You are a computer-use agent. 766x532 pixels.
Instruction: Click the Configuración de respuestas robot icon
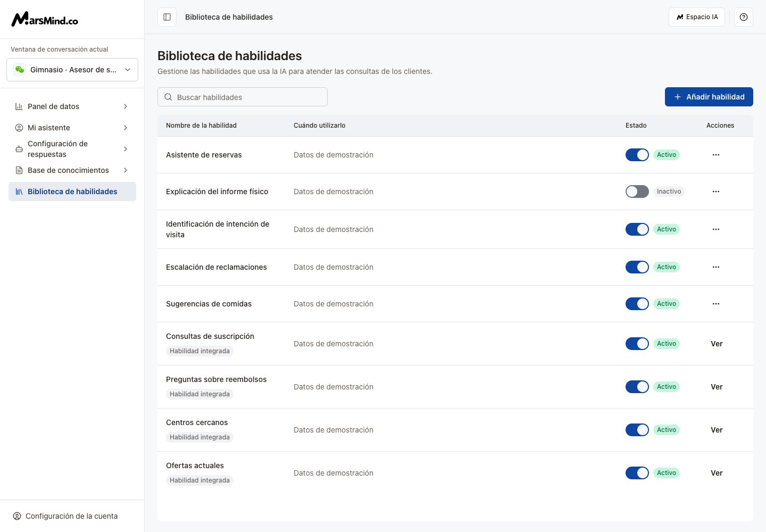19,149
